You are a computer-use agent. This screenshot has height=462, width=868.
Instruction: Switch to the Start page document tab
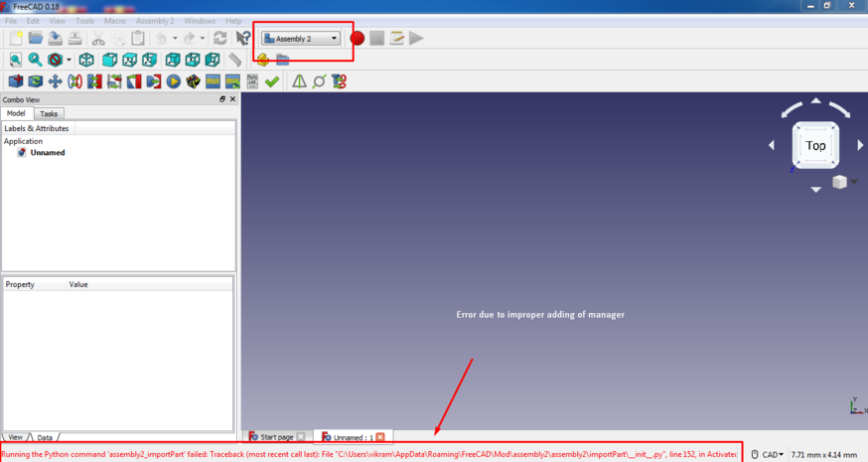click(277, 437)
